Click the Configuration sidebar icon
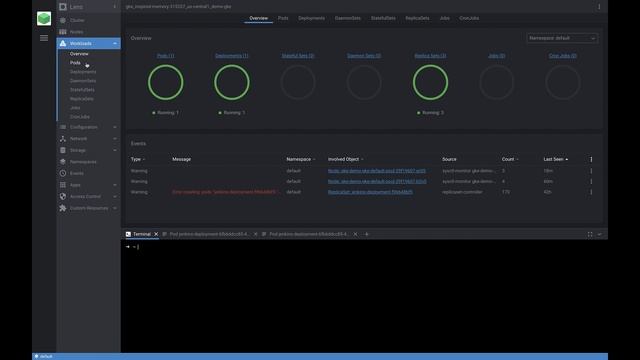 pos(62,127)
